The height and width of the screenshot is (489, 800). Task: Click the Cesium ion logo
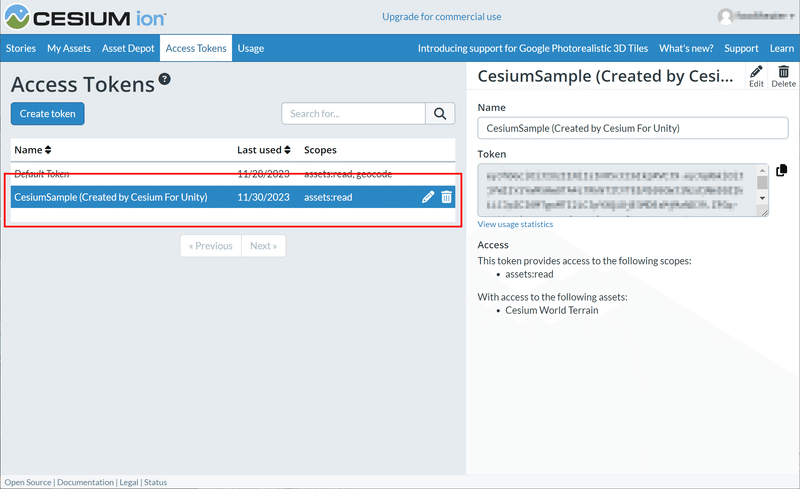[85, 17]
